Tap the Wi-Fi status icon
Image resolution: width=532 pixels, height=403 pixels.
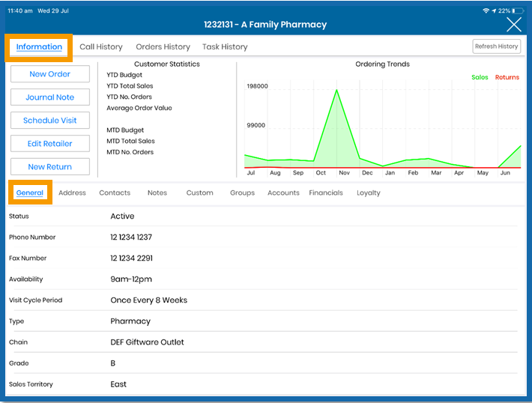click(486, 10)
